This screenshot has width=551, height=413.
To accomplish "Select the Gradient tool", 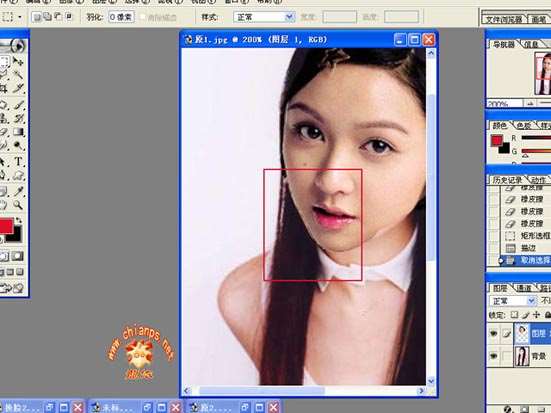I will tap(18, 132).
